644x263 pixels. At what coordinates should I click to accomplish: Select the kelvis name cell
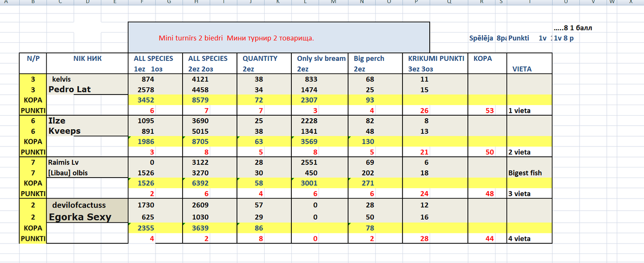(87, 79)
